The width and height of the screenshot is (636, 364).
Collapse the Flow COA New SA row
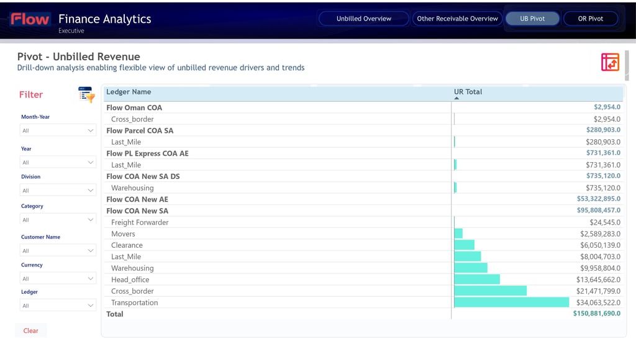click(137, 211)
